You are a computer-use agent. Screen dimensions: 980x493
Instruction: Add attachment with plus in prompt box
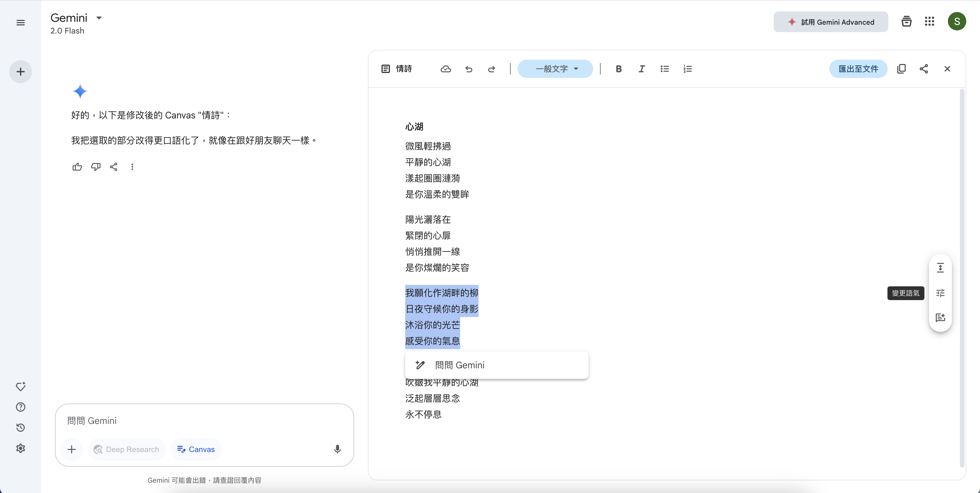click(72, 450)
